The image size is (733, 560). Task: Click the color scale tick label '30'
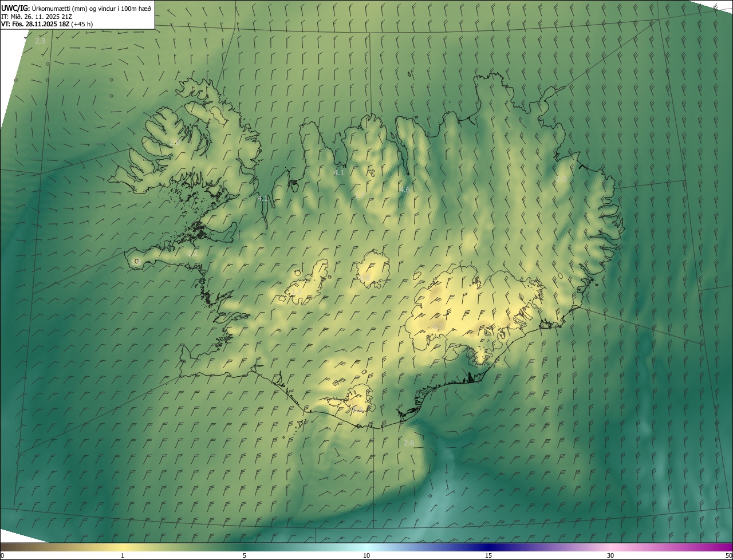[610, 555]
